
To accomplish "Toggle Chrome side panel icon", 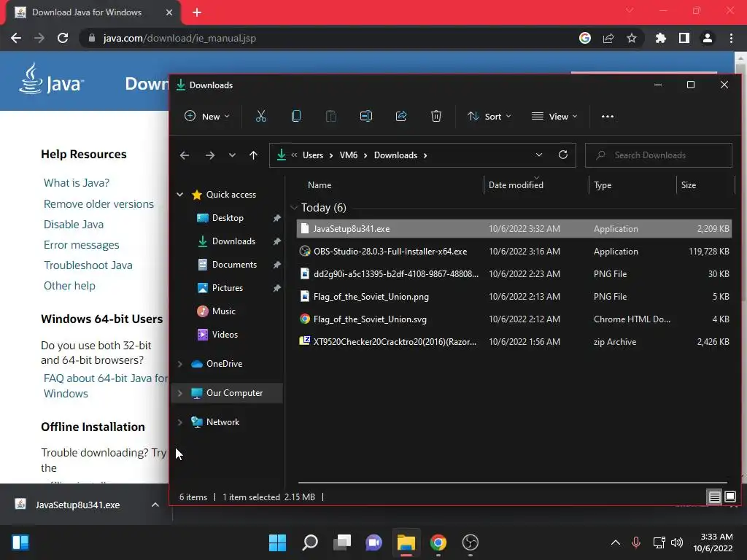I will (x=684, y=38).
